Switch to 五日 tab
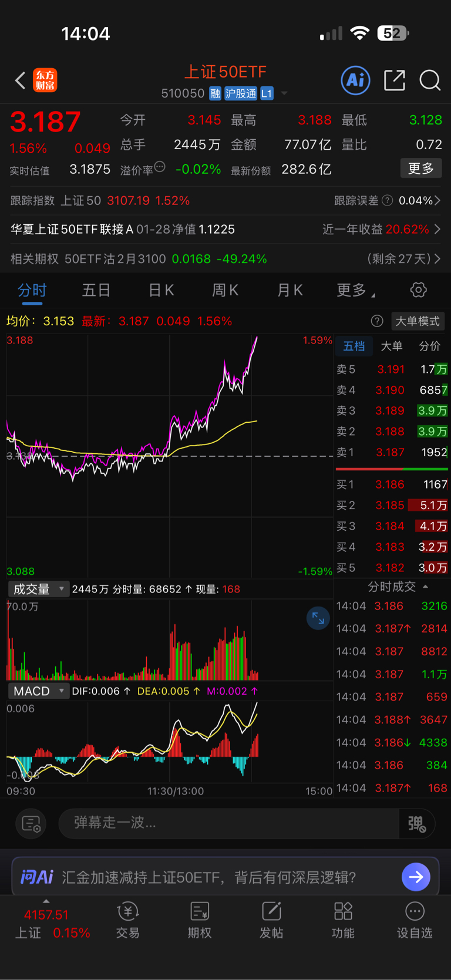The height and width of the screenshot is (980, 451). (x=96, y=290)
